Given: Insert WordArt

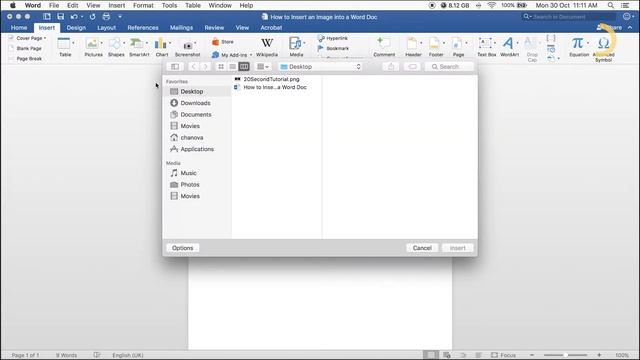Looking at the screenshot, I should [509, 47].
